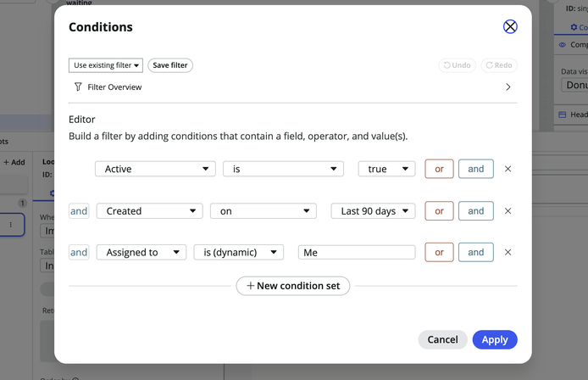
Task: Add 'and' condition to the Created row
Action: (x=476, y=211)
